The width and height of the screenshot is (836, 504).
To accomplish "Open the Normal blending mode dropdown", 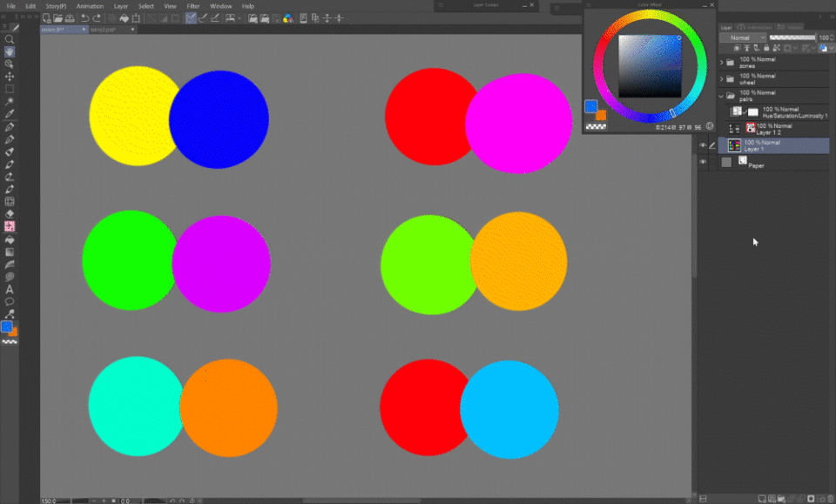I will coord(743,38).
